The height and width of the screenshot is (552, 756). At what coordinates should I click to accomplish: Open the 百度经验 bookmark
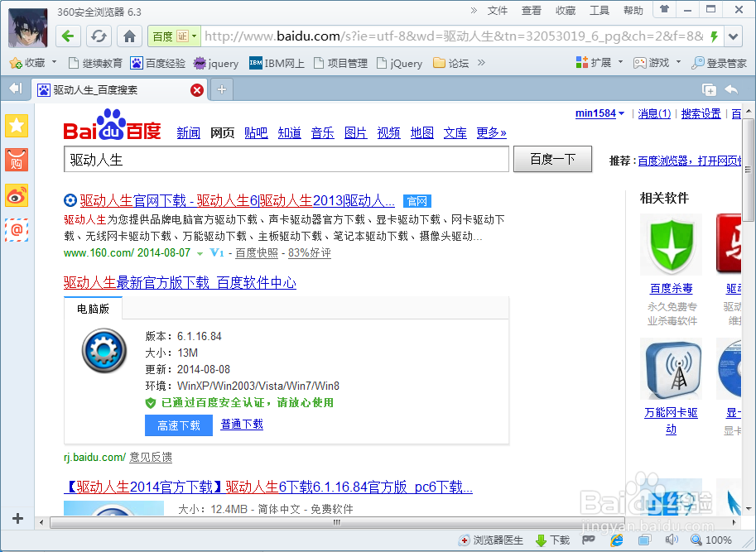[x=158, y=63]
